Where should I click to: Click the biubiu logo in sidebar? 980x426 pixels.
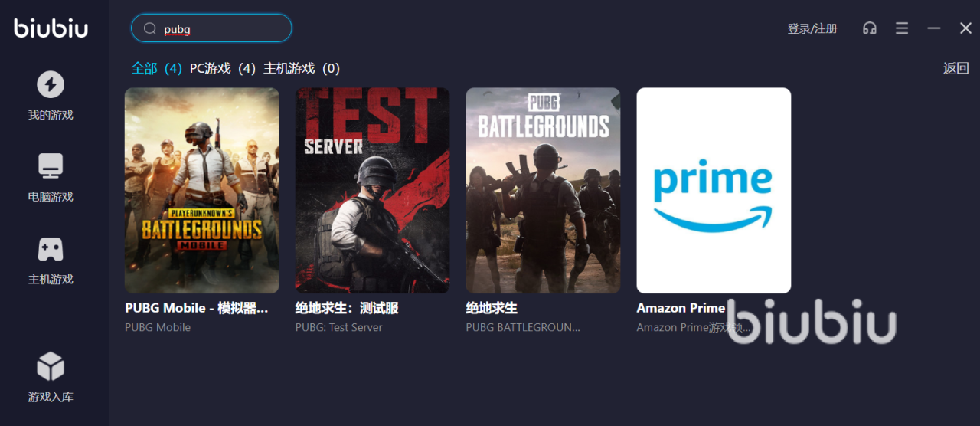click(x=51, y=28)
